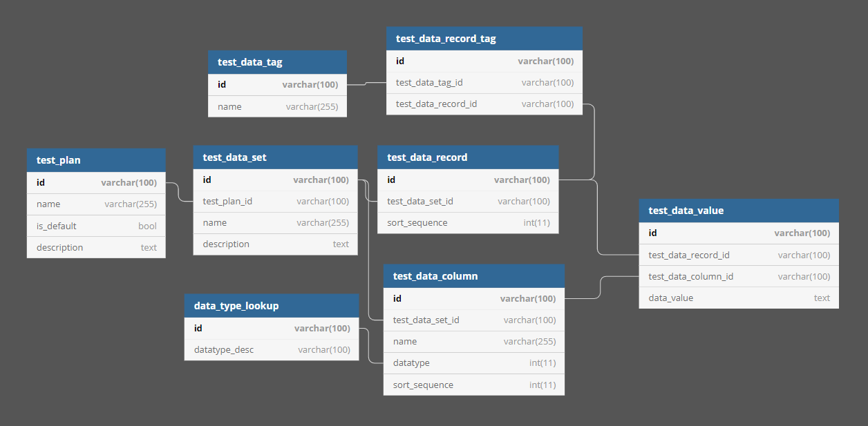Select the test_plan_id field in test_data_set
The image size is (868, 426).
[x=275, y=201]
